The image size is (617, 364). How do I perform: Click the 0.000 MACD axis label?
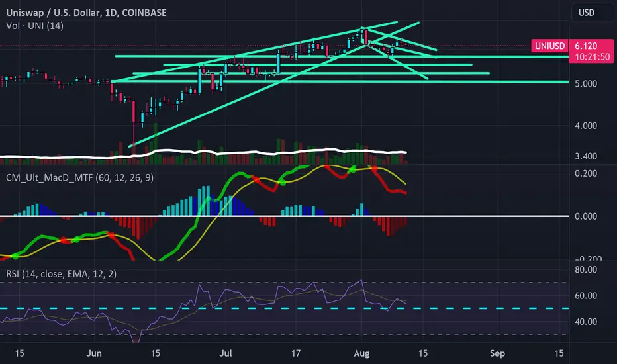tap(585, 216)
